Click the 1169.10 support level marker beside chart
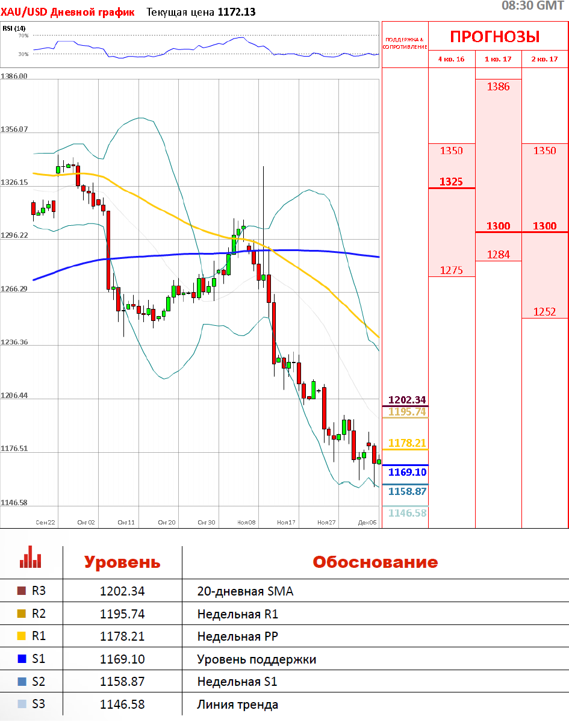Image resolution: width=569 pixels, height=728 pixels. 407,472
